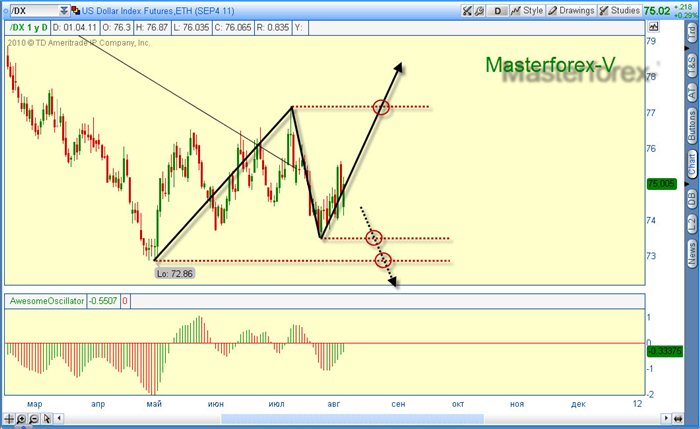Select the pointer arrow tool
Screen dimensions: 700x429
pyautogui.click(x=46, y=419)
